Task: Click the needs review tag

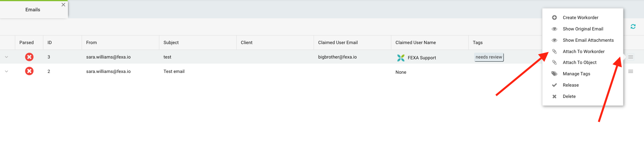Action: [489, 57]
